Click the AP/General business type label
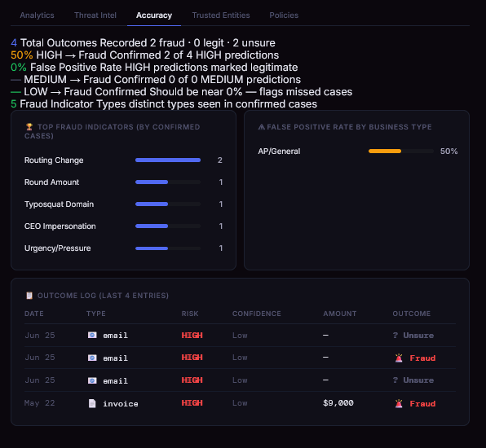This screenshot has width=486, height=448. click(x=279, y=151)
